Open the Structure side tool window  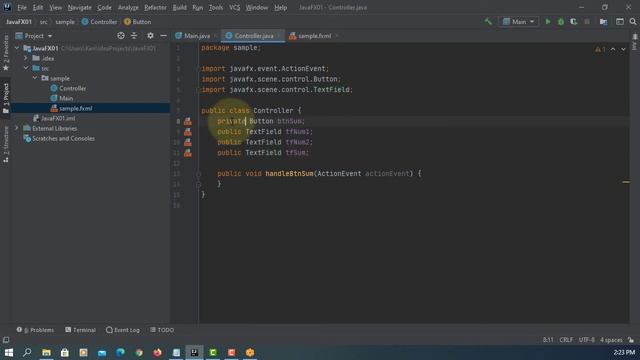coord(6,144)
